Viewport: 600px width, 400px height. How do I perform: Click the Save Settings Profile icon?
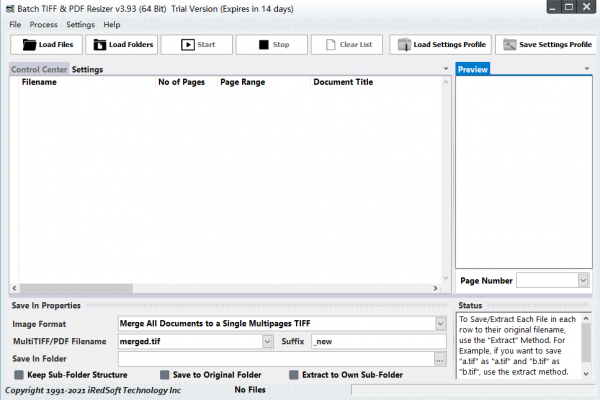click(x=509, y=45)
